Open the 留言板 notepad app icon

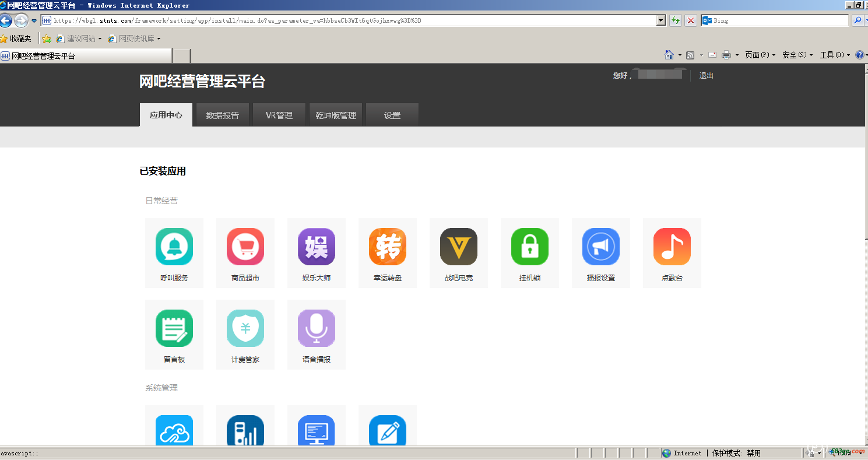[174, 328]
